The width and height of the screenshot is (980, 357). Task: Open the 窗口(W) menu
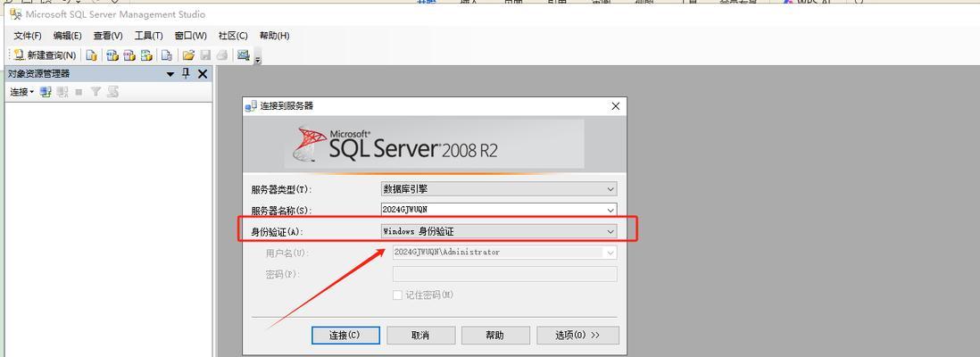[191, 36]
